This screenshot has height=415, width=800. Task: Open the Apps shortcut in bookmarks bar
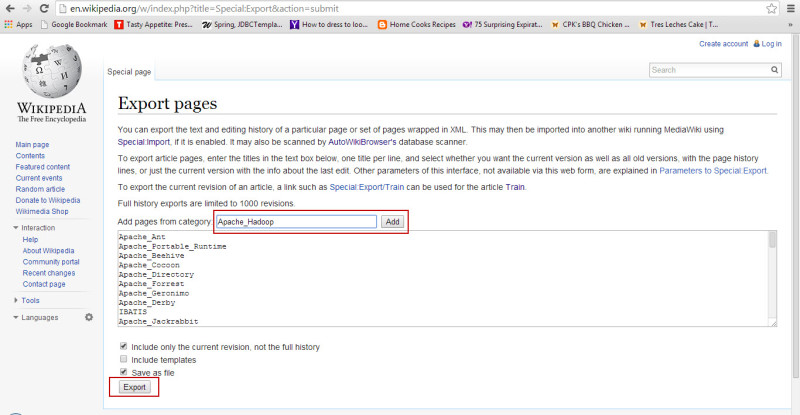[18, 24]
